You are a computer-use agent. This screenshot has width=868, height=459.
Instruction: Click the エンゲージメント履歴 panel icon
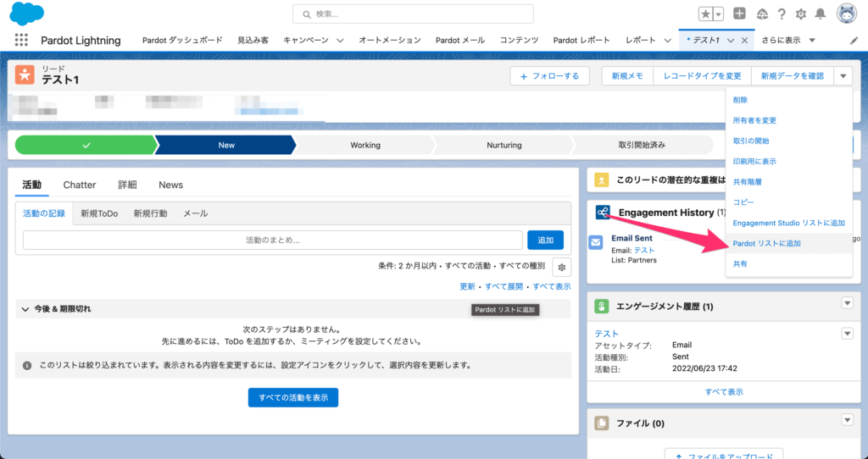(602, 306)
